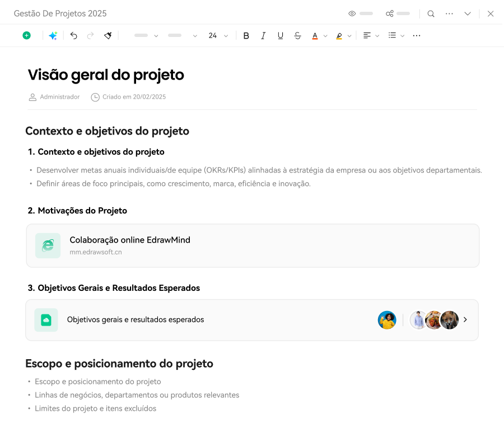Open the Colaboração online EdrawMind link card
504x427 pixels.
[253, 245]
